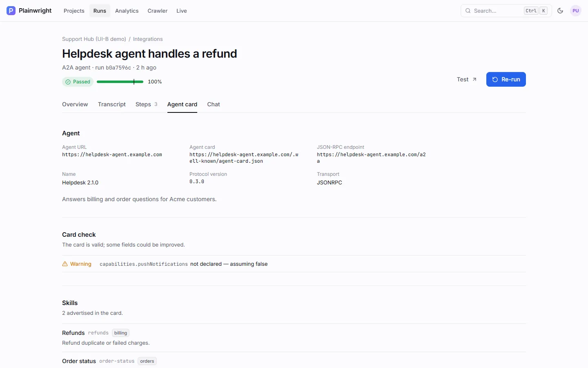Open the Steps tab
This screenshot has width=588, height=368.
pos(146,104)
